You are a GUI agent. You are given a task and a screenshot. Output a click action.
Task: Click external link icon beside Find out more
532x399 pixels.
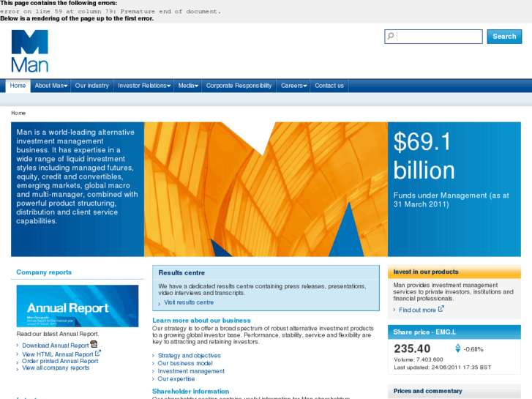click(441, 309)
